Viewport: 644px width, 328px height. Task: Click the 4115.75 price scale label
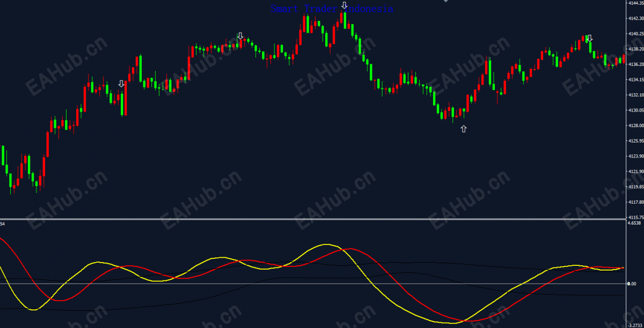(x=635, y=218)
